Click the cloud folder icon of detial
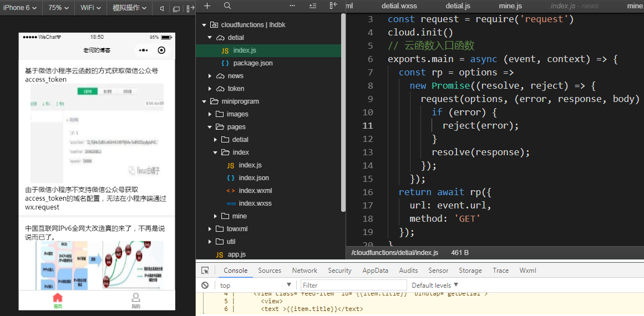The width and height of the screenshot is (644, 316). click(x=221, y=37)
